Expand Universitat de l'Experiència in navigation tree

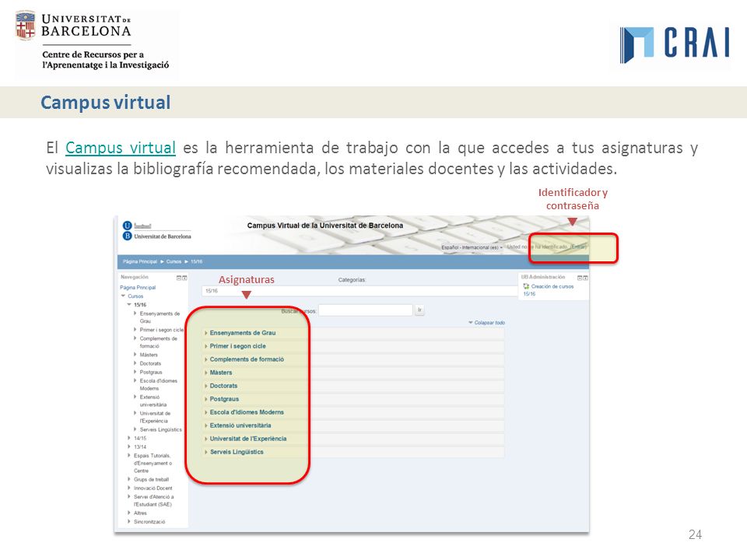pyautogui.click(x=135, y=413)
